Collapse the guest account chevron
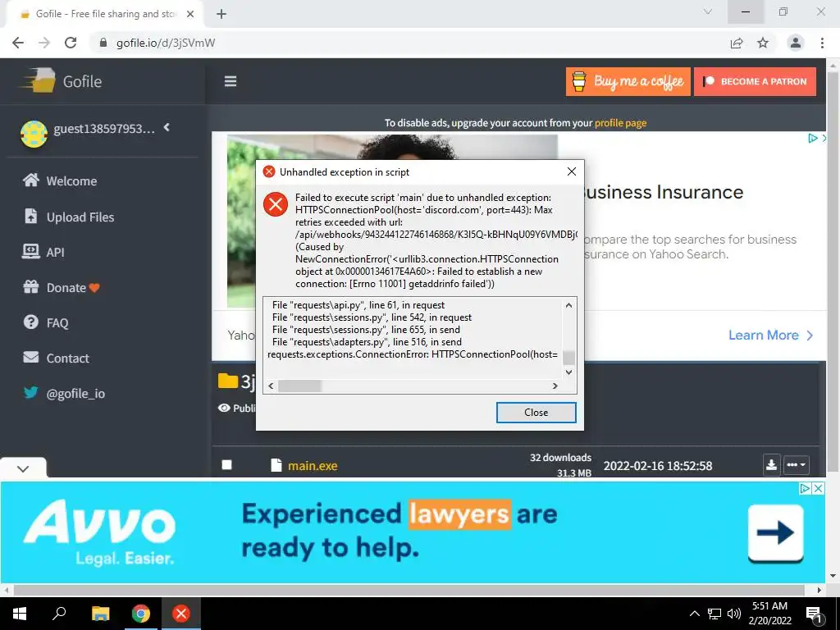The image size is (840, 630). (167, 127)
